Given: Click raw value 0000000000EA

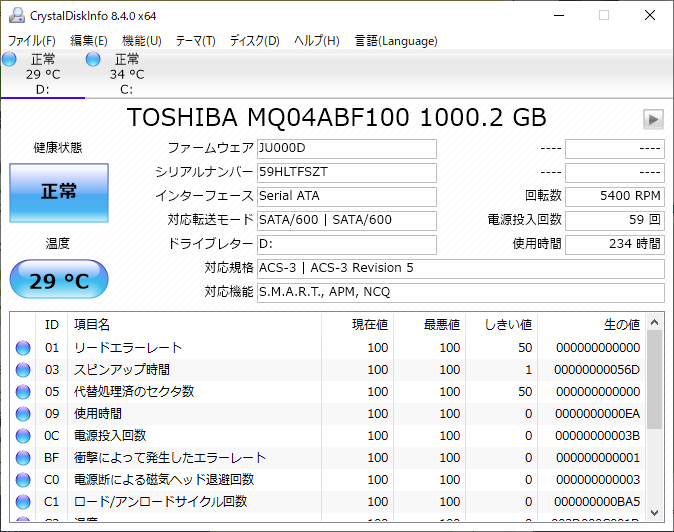Looking at the screenshot, I should click(597, 413).
